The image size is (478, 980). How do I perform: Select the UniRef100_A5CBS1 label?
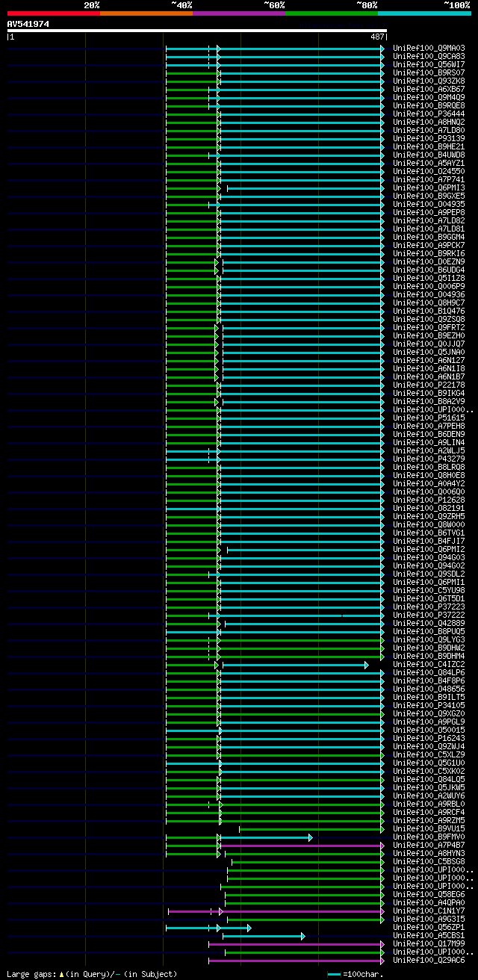[429, 935]
